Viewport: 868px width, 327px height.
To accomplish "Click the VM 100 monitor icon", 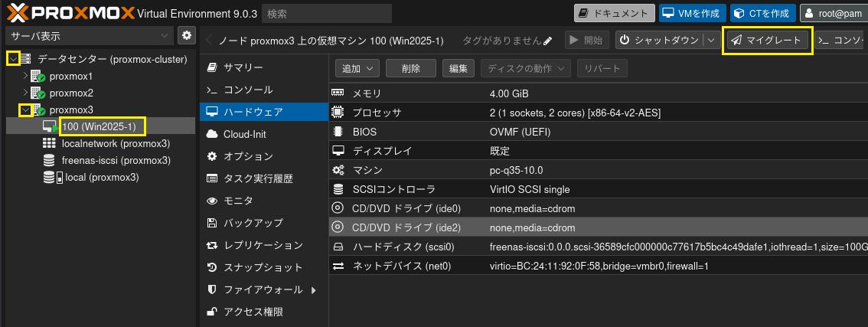I will pos(51,127).
